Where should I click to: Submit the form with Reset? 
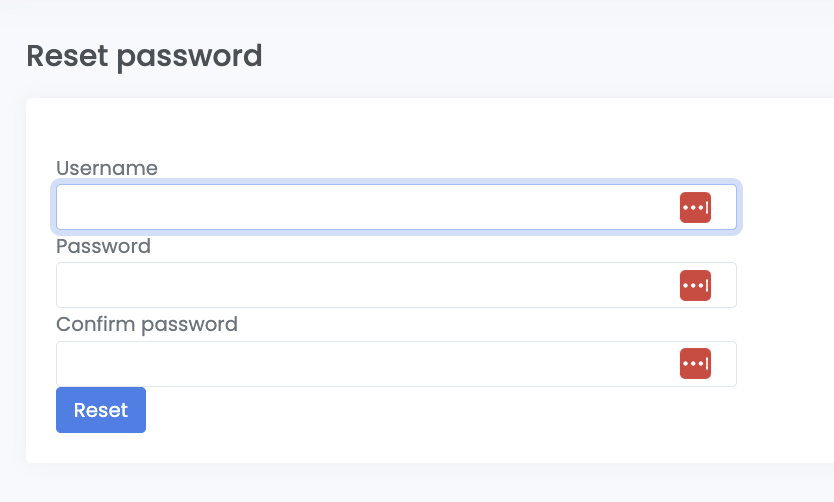(101, 410)
